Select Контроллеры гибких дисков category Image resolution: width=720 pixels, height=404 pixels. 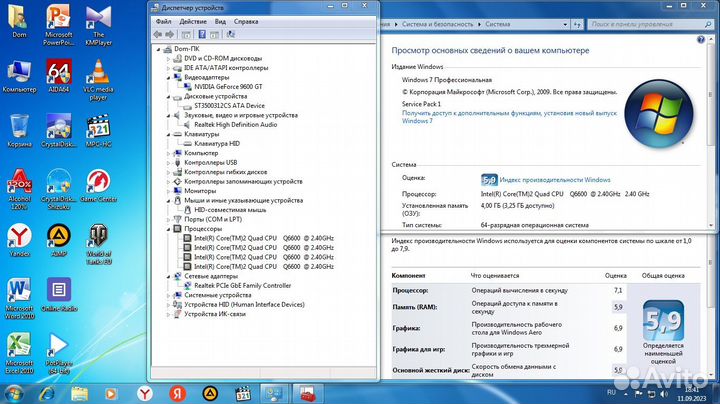point(225,172)
